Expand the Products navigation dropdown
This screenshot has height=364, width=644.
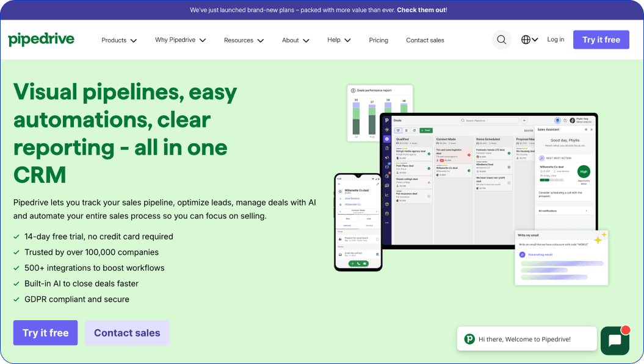pyautogui.click(x=119, y=40)
